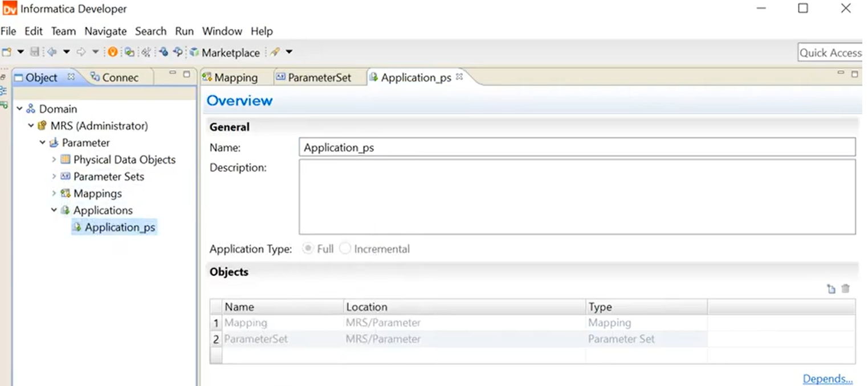868x386 pixels.
Task: Click the Location column header
Action: point(464,307)
